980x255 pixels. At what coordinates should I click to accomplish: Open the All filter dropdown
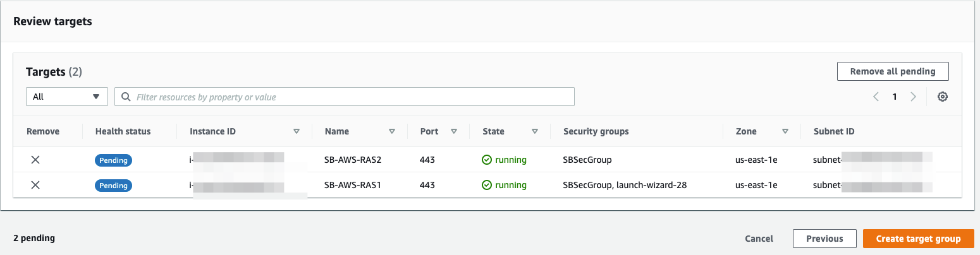(x=66, y=97)
